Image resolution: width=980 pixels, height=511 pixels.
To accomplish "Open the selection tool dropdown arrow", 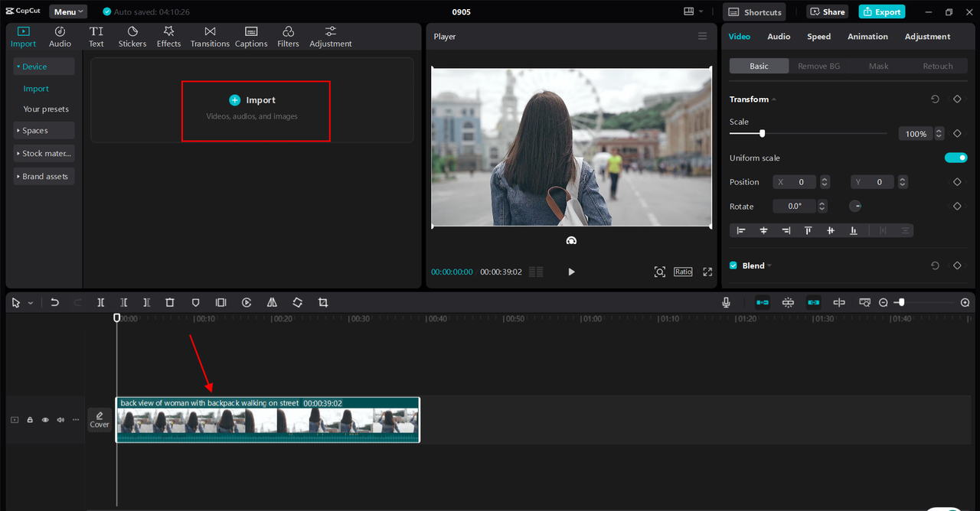I will click(x=31, y=303).
